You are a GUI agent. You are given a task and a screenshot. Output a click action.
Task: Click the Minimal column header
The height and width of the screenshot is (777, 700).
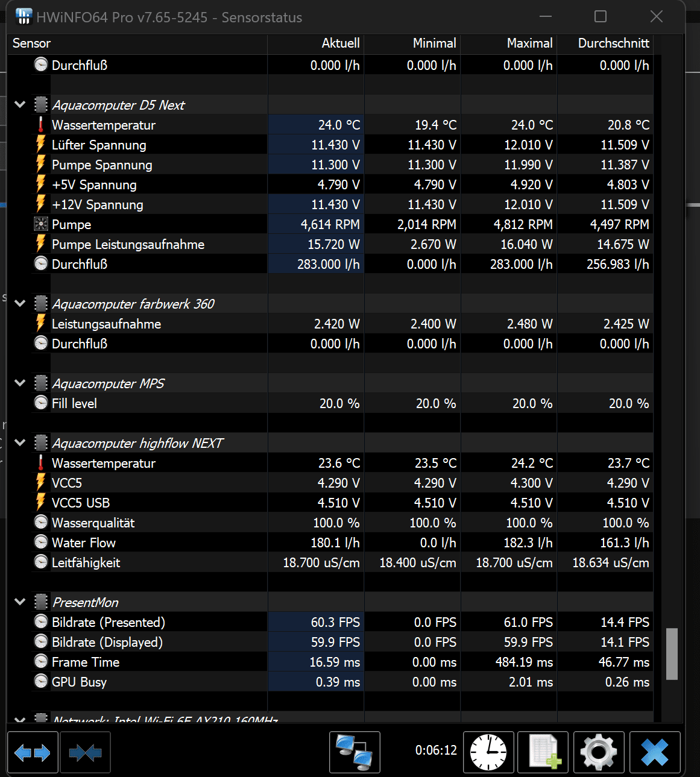coord(412,43)
